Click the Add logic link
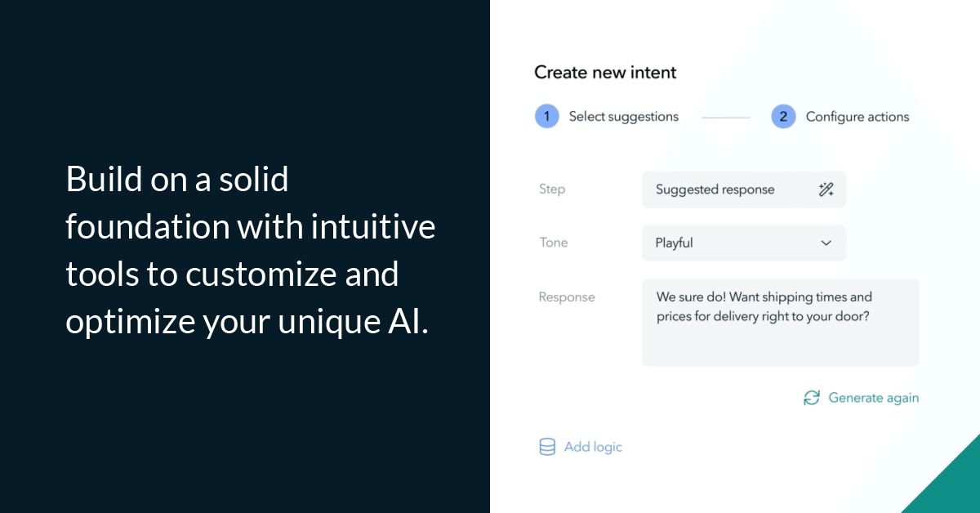 coord(592,447)
